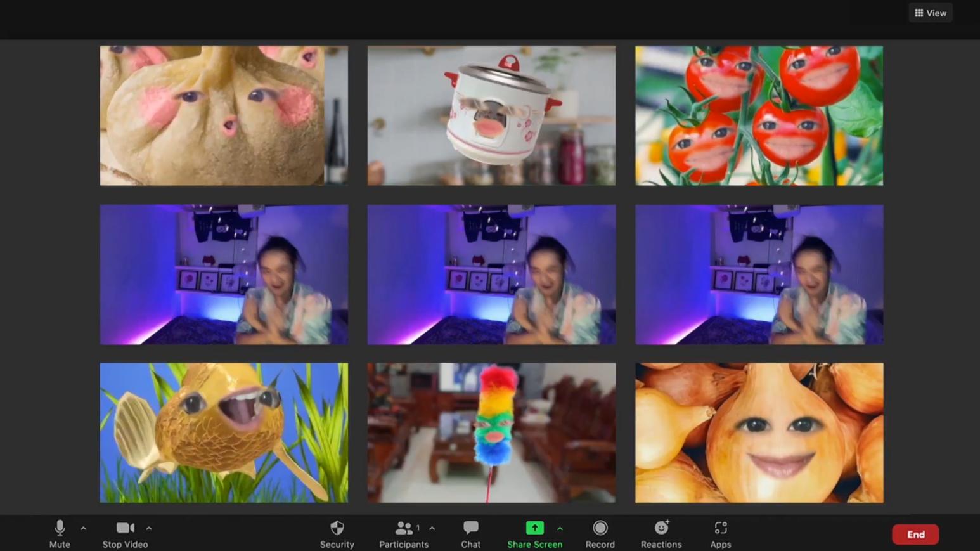This screenshot has height=551, width=980.
Task: Open the Participants panel
Action: (x=403, y=534)
